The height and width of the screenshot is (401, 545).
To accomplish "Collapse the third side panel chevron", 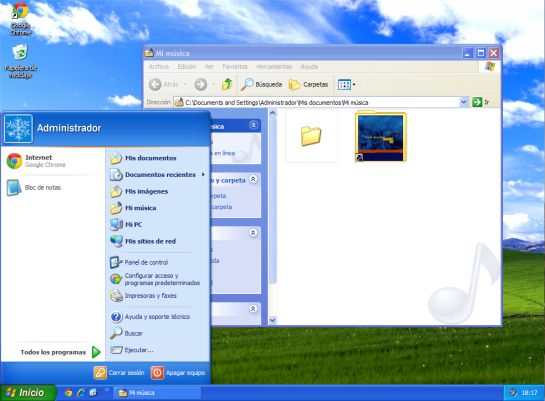I will click(253, 232).
